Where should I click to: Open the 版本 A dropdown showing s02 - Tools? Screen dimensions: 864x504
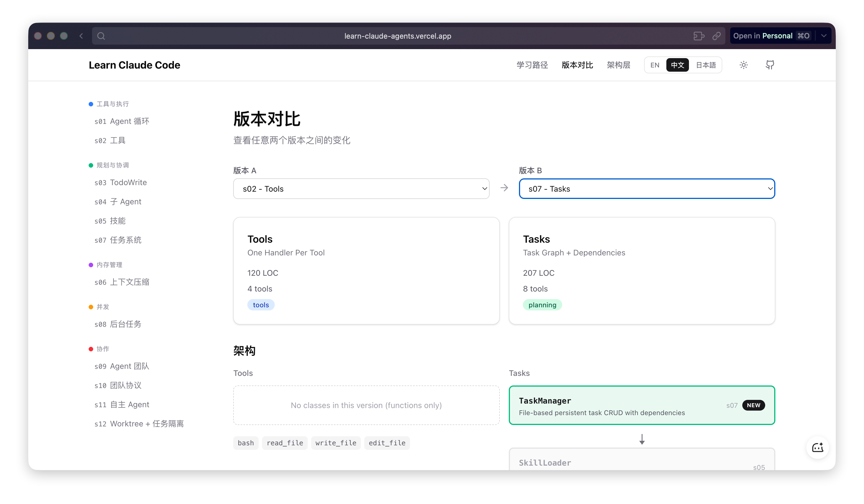361,189
